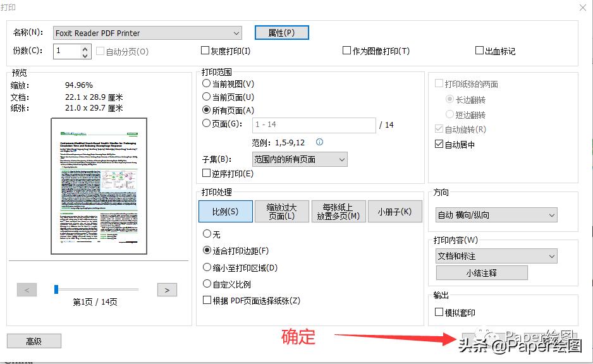Image resolution: width=593 pixels, height=364 pixels.
Task: Select the 比例(S) print handling mode
Action: (x=225, y=211)
